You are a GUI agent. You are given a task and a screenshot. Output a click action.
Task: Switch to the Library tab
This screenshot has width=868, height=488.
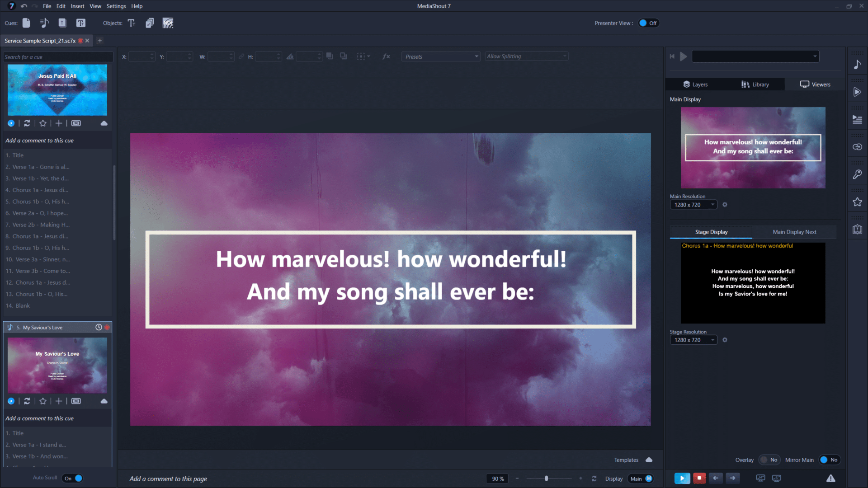coord(755,84)
